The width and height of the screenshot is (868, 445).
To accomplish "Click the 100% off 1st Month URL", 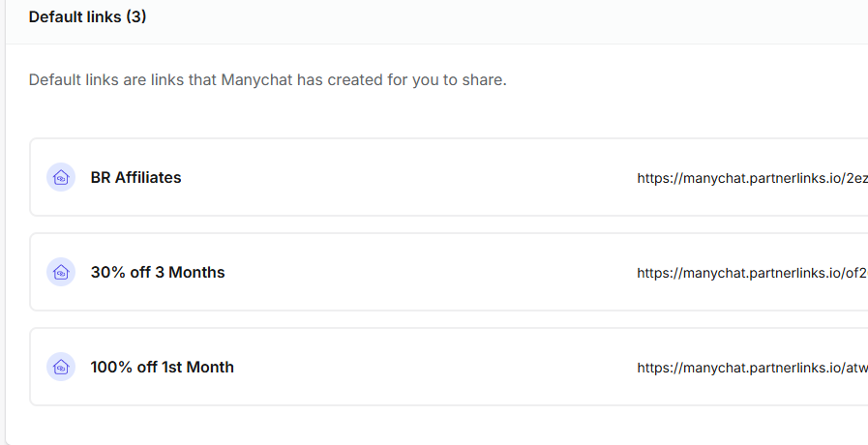I will 752,368.
